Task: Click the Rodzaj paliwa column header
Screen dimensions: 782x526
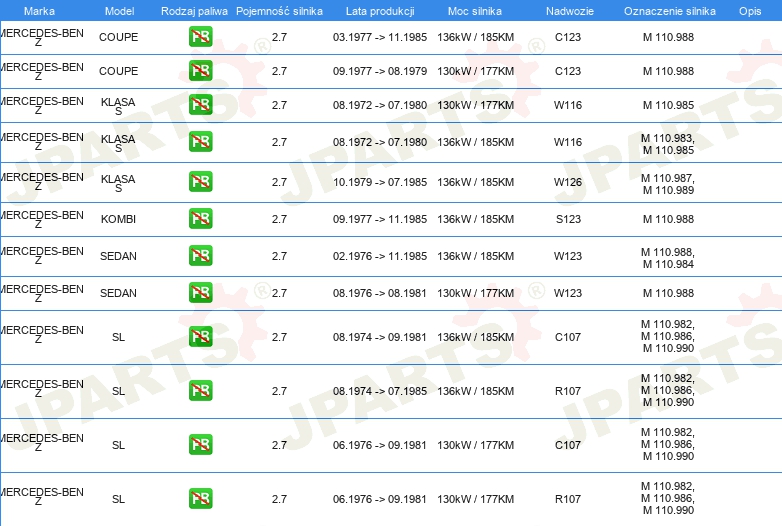Action: [x=194, y=11]
